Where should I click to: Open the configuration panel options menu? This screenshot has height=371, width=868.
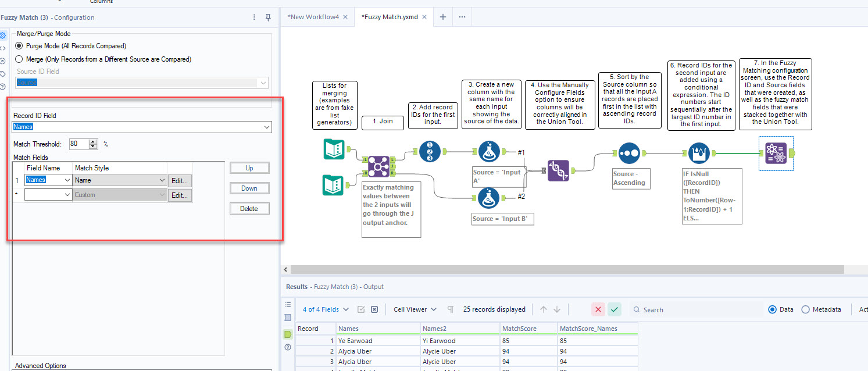click(254, 17)
